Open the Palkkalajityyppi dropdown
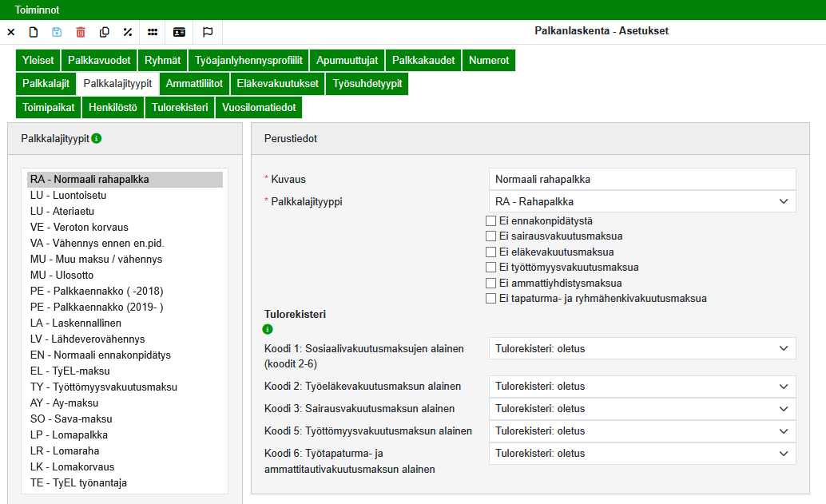826x504 pixels. [641, 201]
